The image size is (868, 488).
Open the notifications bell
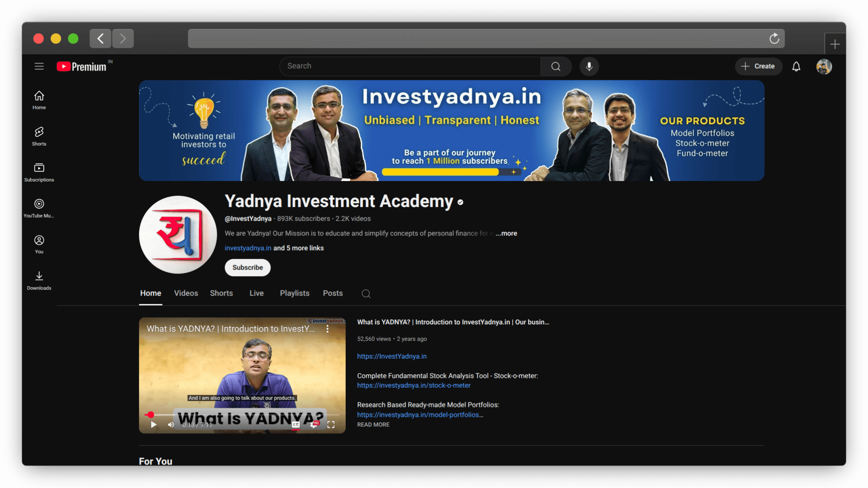(796, 66)
